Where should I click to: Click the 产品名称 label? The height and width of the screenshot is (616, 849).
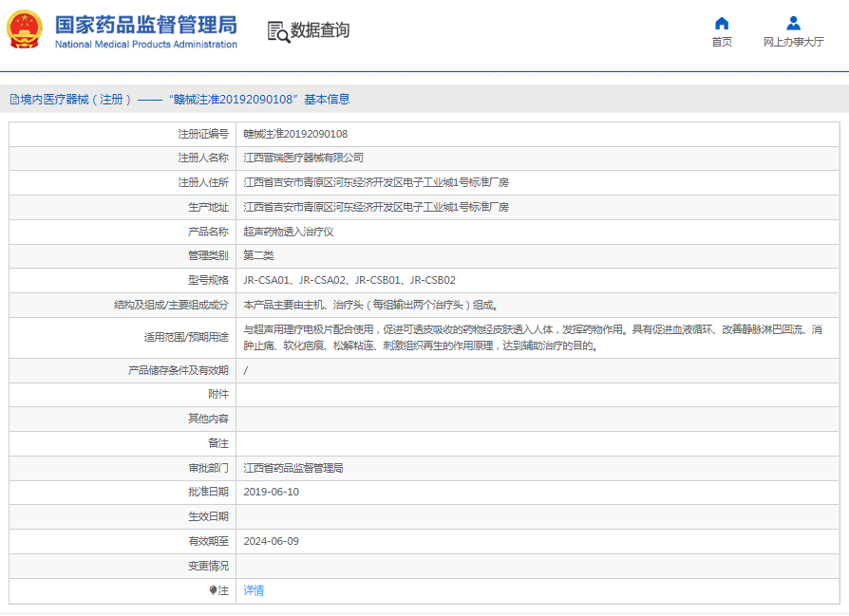208,232
